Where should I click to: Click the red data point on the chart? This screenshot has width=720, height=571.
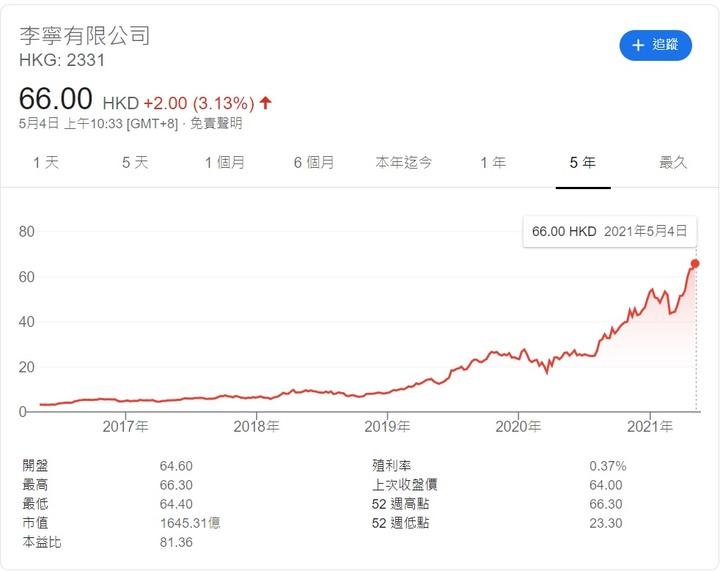[695, 263]
